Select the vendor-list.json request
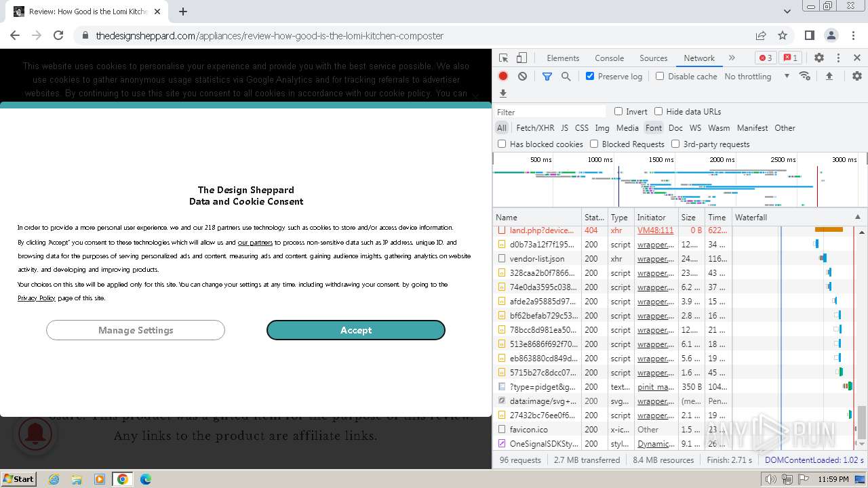The width and height of the screenshot is (868, 488). click(537, 259)
